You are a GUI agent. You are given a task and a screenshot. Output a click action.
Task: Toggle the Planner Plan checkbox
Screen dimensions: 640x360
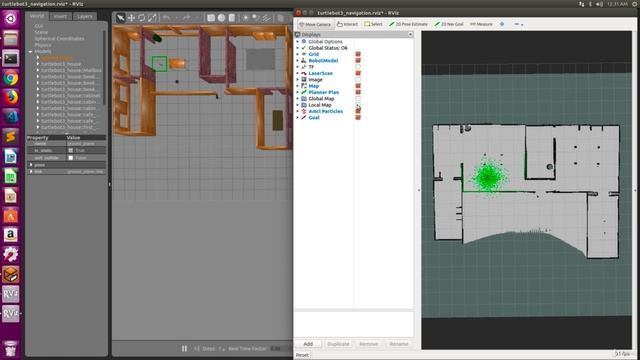click(x=358, y=92)
